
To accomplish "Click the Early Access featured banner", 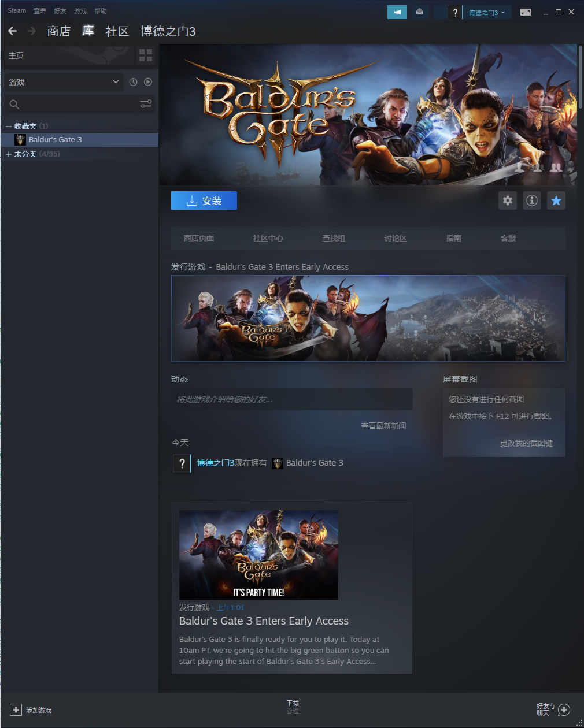I will pos(368,318).
